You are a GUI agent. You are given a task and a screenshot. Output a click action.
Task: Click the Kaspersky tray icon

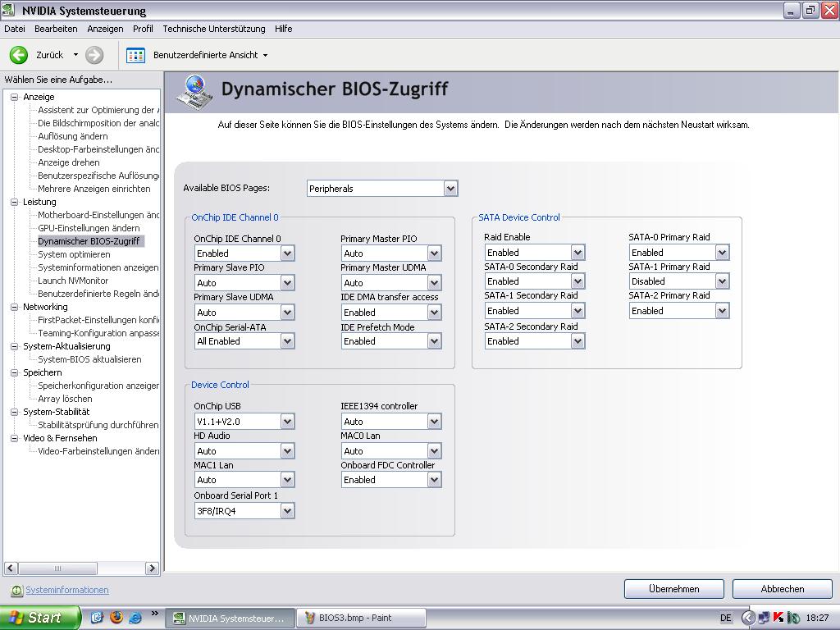(778, 618)
